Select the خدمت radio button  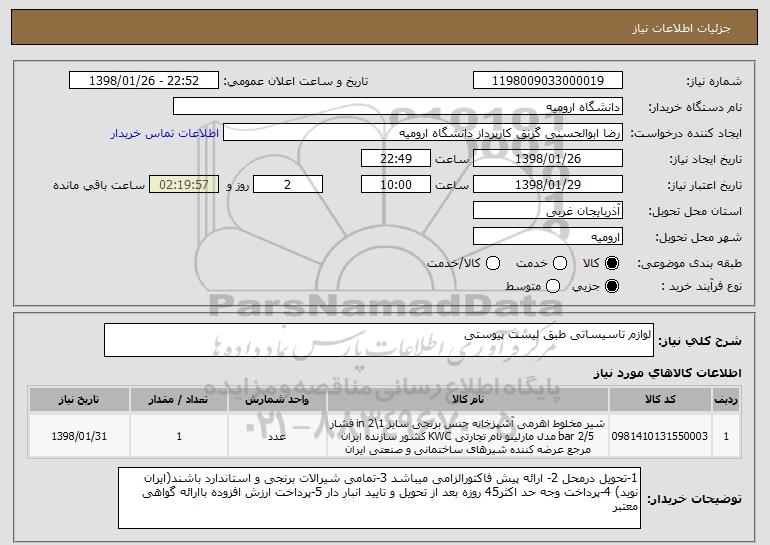pos(560,264)
